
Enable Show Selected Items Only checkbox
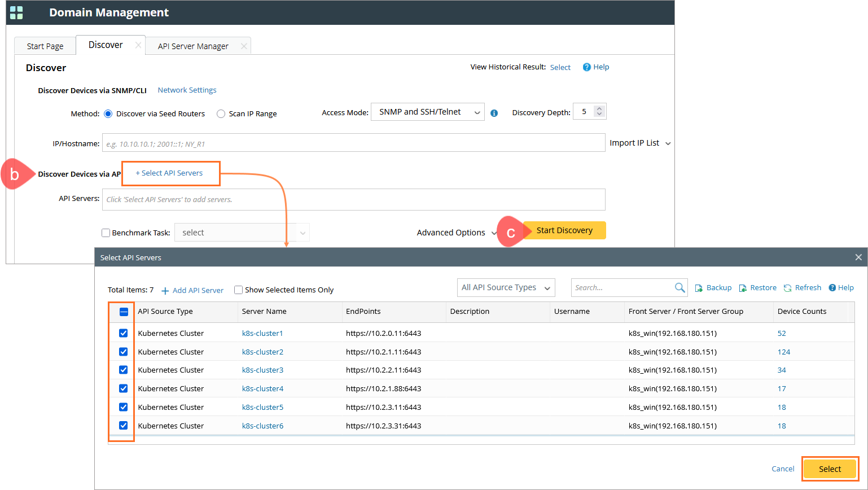click(x=239, y=290)
